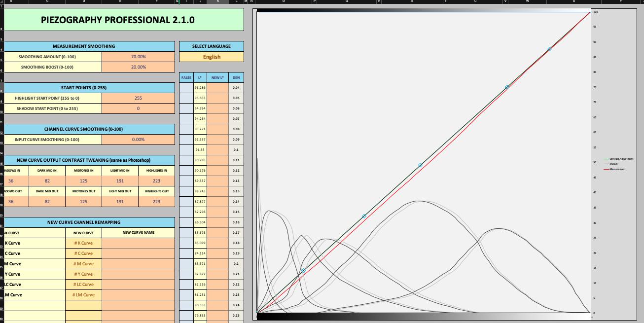The width and height of the screenshot is (644, 323).
Task: Select the '# M Curve' new curve cell
Action: [84, 264]
